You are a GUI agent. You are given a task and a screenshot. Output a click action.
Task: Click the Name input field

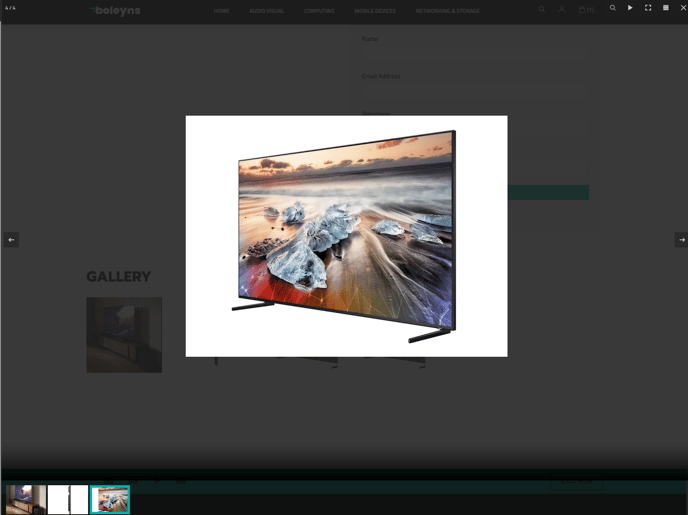point(475,55)
